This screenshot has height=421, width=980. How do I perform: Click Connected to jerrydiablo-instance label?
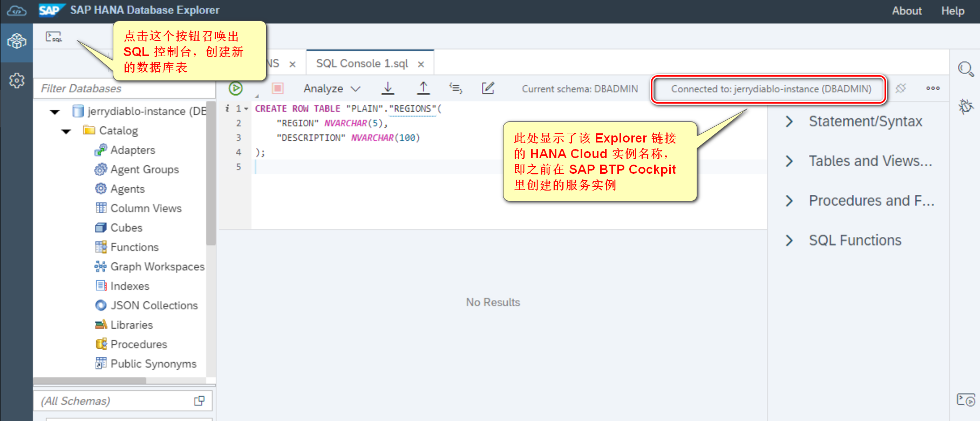tap(771, 89)
